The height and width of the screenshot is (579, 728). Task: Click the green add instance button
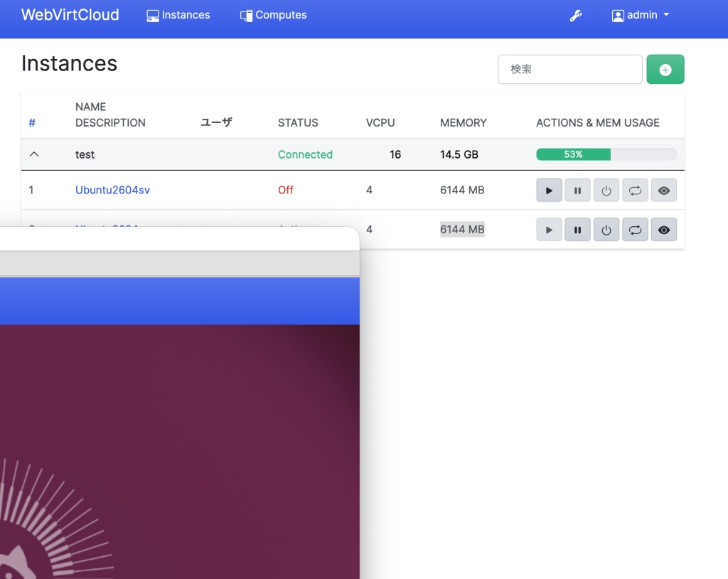(x=665, y=70)
